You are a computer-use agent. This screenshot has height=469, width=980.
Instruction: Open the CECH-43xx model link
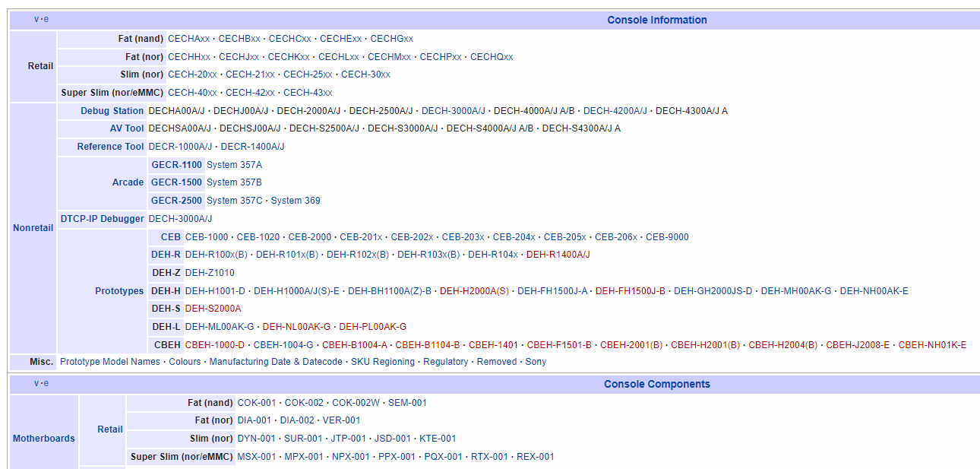click(308, 93)
